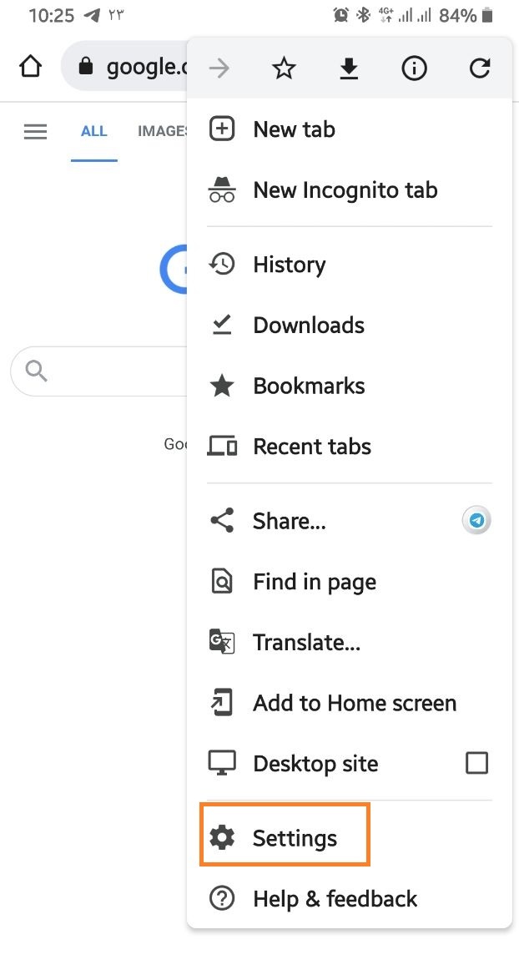The width and height of the screenshot is (519, 980).
Task: Tap the forward arrow icon
Action: pyautogui.click(x=219, y=69)
